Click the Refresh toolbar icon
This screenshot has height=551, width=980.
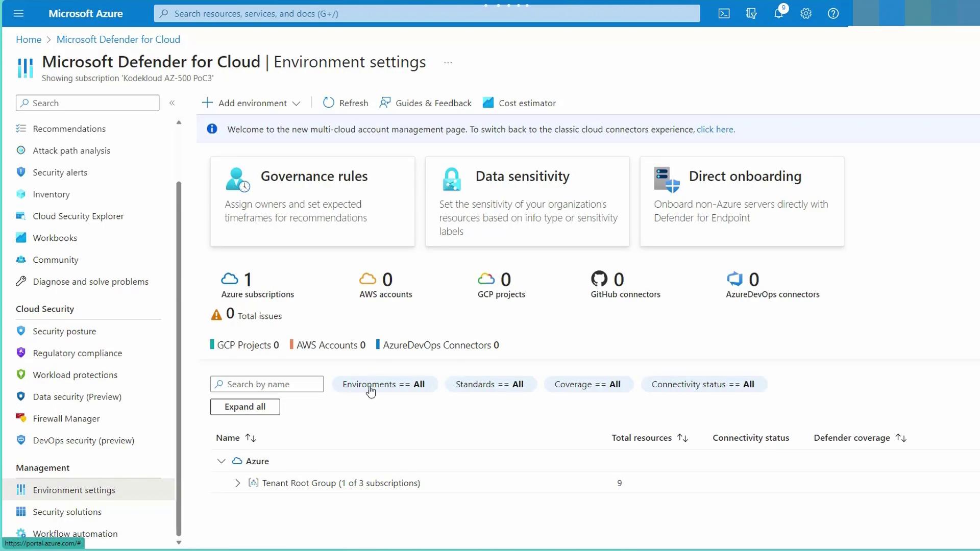(329, 103)
